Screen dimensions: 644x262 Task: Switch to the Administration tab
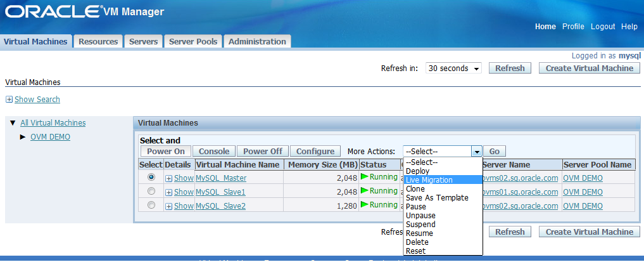257,41
